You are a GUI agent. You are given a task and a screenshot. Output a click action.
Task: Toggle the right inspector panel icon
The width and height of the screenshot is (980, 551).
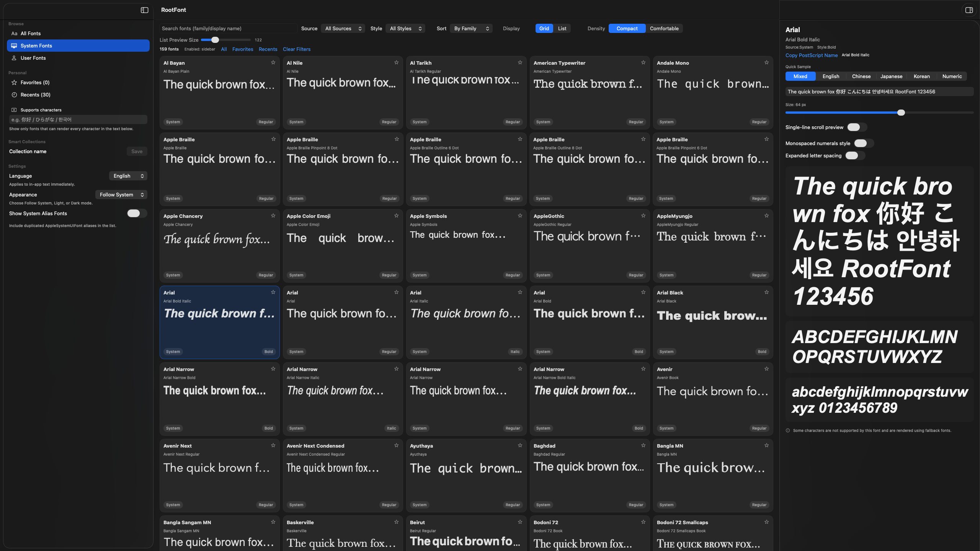[969, 10]
